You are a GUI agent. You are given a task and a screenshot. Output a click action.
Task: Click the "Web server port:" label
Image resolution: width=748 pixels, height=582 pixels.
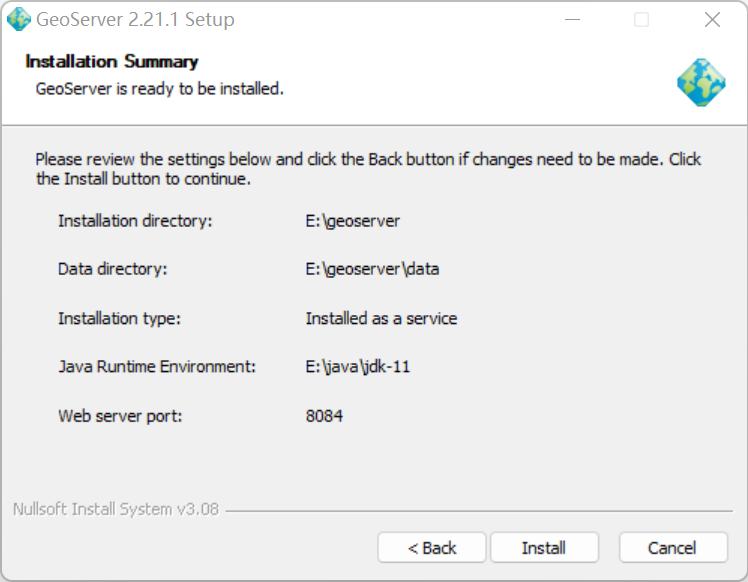[x=120, y=415]
